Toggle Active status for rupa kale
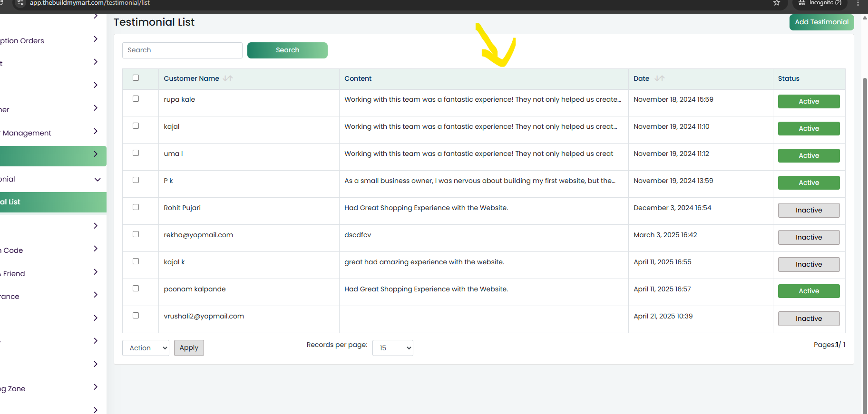Viewport: 868px width, 414px height. [x=809, y=101]
